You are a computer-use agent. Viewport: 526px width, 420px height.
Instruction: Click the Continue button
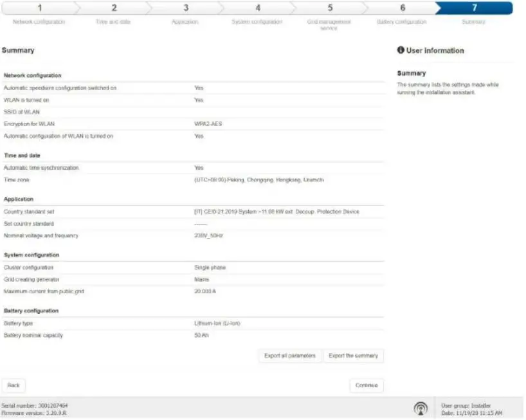367,385
